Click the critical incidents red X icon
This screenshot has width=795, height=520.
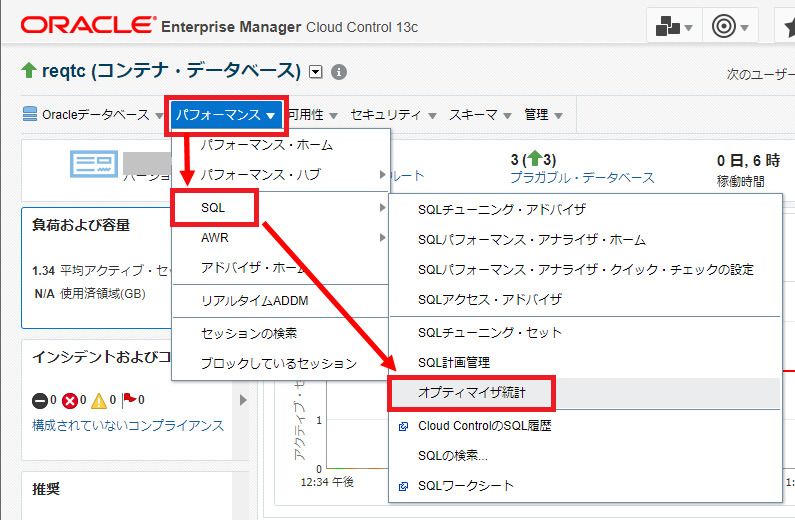[69, 400]
